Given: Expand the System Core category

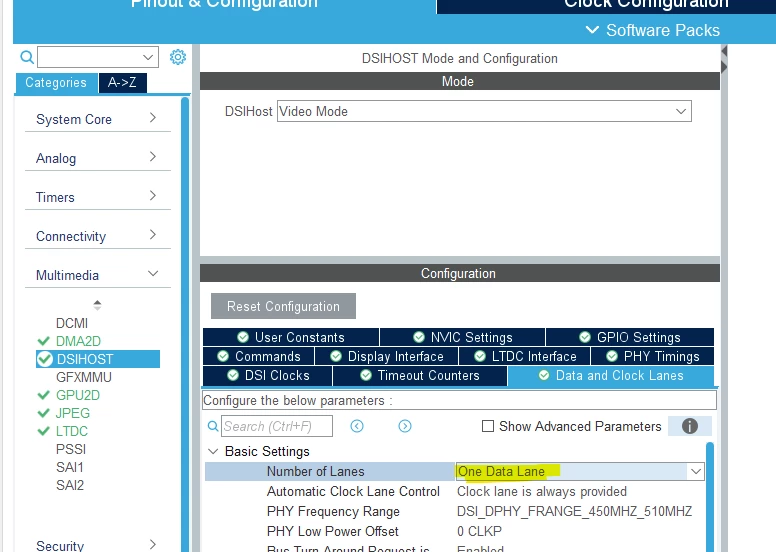Looking at the screenshot, I should click(x=97, y=119).
